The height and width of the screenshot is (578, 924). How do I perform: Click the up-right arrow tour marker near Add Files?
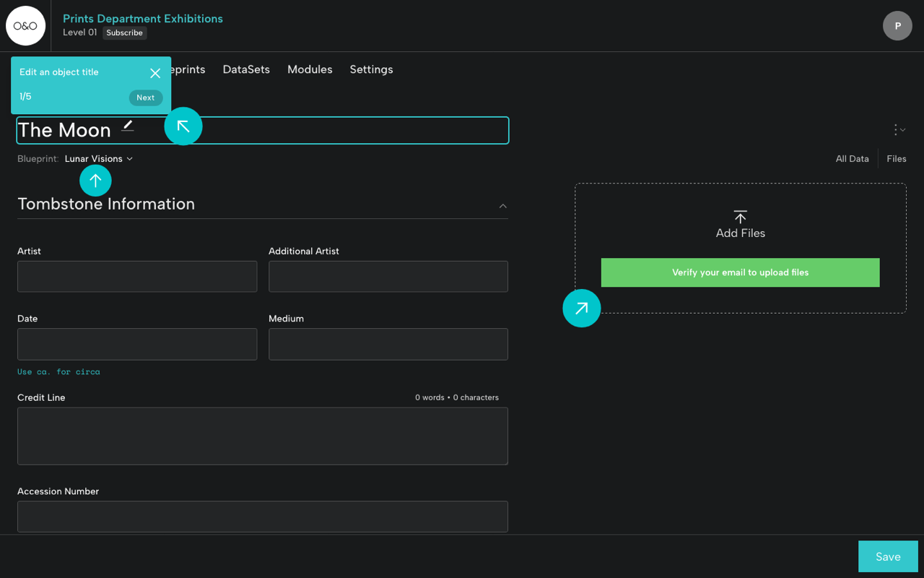[582, 309]
